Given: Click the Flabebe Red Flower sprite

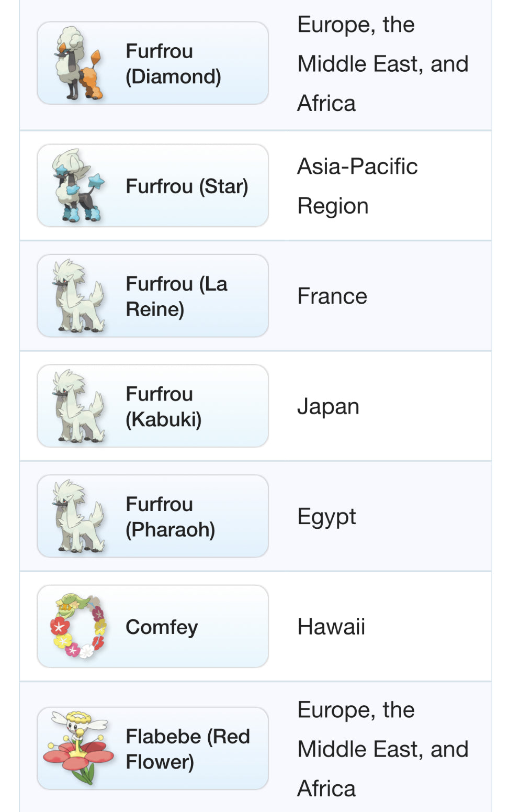Looking at the screenshot, I should click(78, 748).
